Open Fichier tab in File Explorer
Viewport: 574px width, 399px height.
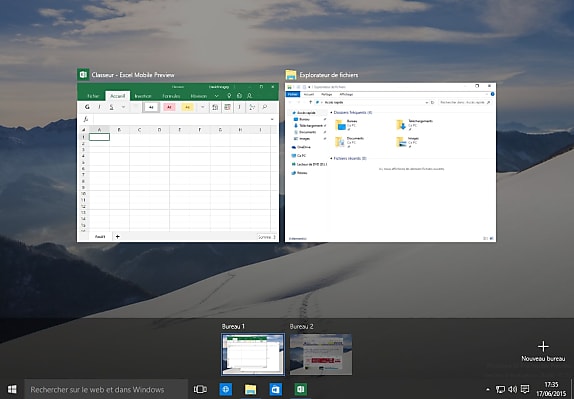pos(292,94)
